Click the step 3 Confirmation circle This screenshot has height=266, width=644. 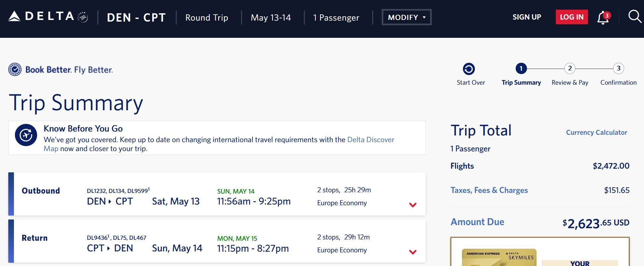pyautogui.click(x=618, y=68)
